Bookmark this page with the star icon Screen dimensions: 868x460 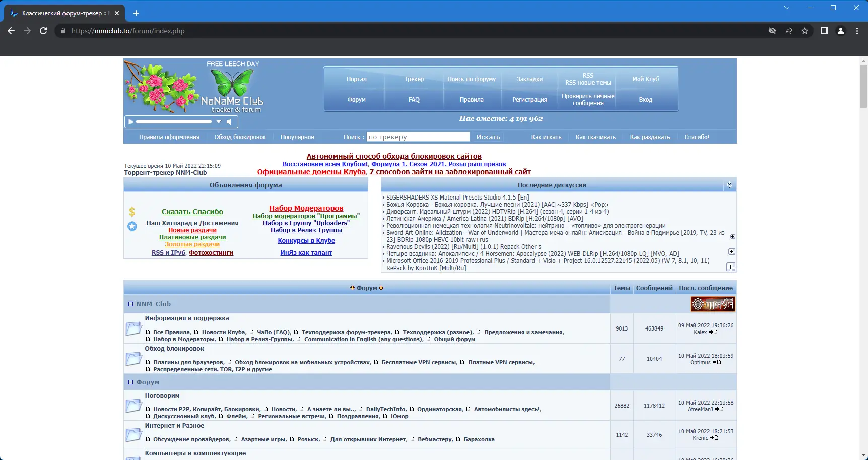coord(805,31)
